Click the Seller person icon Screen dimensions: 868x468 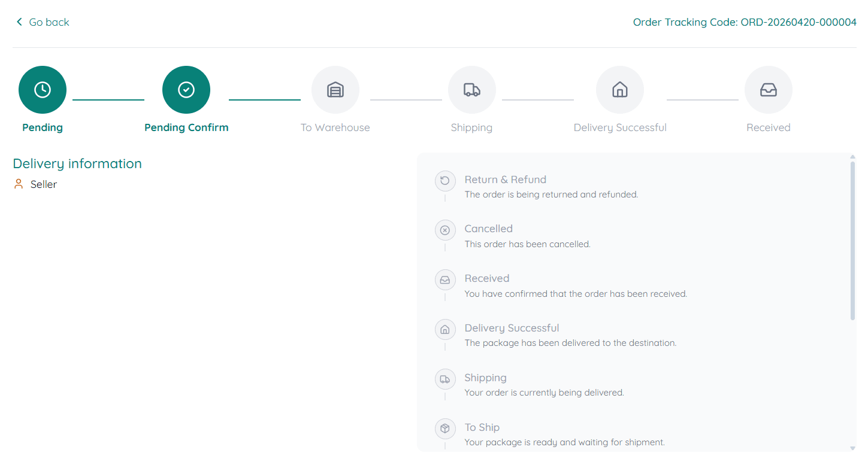pos(19,184)
